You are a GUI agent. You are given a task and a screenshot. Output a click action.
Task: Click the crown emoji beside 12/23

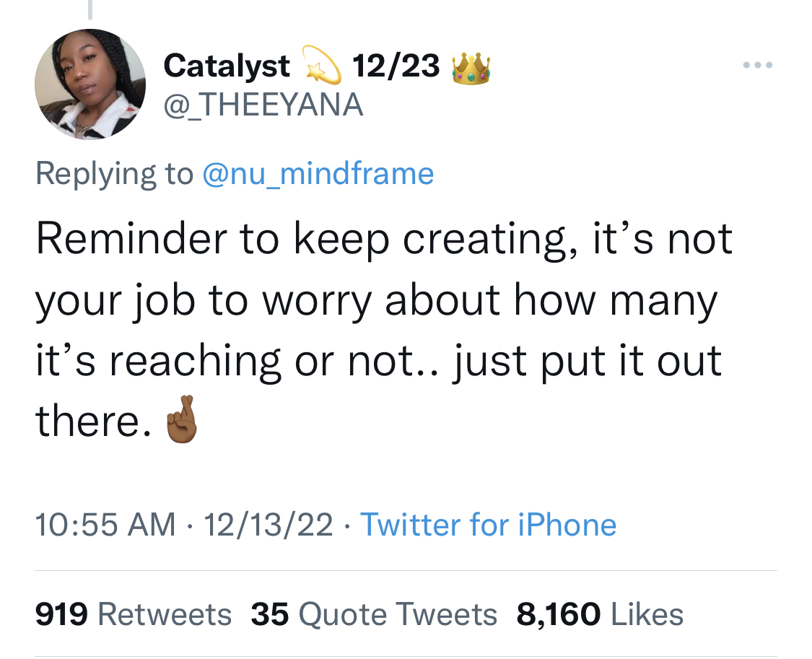pos(471,68)
